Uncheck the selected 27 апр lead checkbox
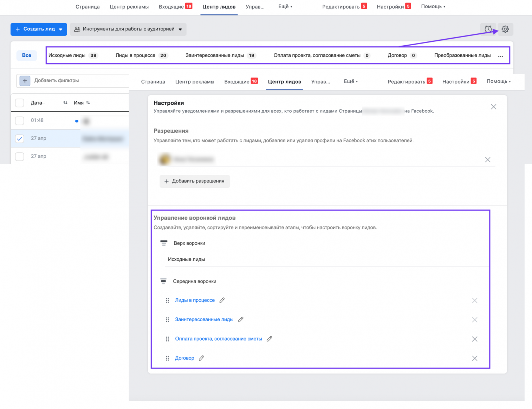532x409 pixels. 20,139
